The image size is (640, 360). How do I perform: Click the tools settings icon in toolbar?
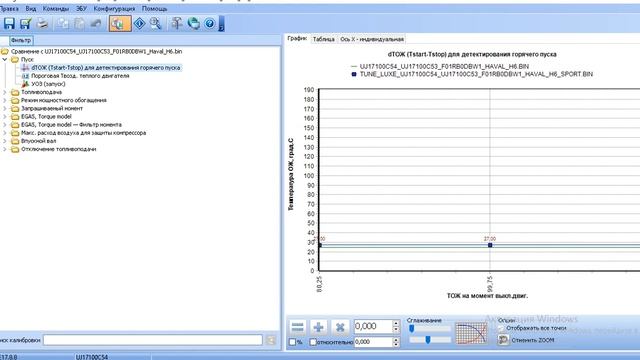176,24
